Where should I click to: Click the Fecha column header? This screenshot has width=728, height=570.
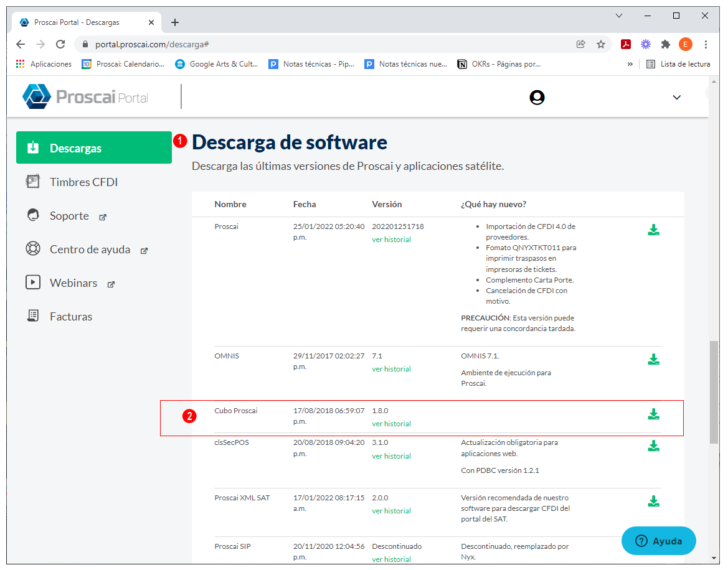click(x=305, y=204)
